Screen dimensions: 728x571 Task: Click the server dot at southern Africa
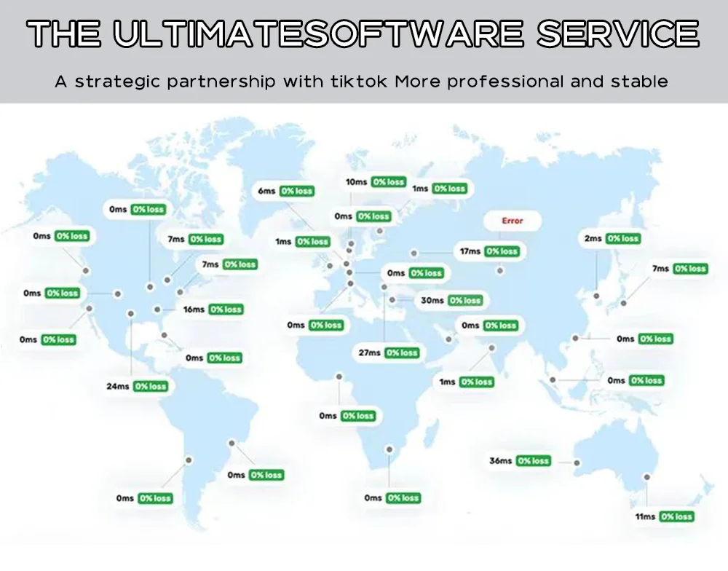(x=389, y=450)
